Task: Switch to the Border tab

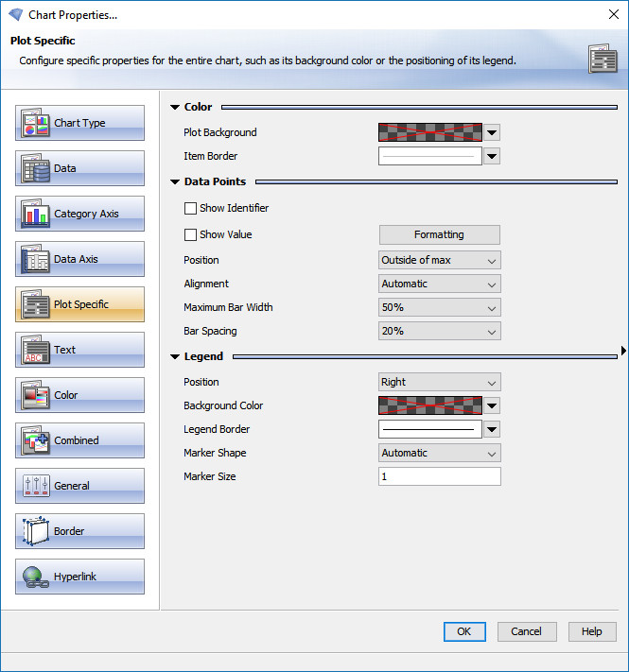Action: [79, 531]
